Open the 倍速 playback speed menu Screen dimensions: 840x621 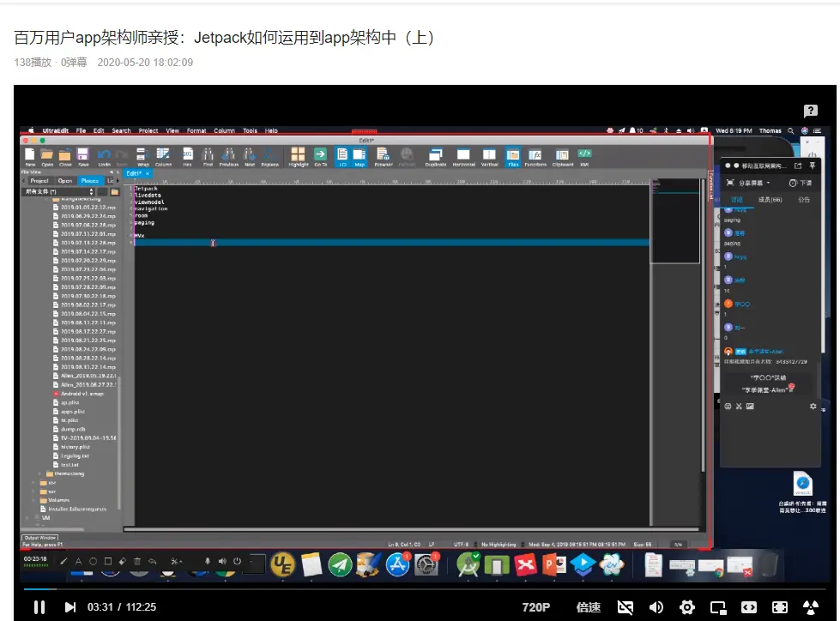(589, 607)
